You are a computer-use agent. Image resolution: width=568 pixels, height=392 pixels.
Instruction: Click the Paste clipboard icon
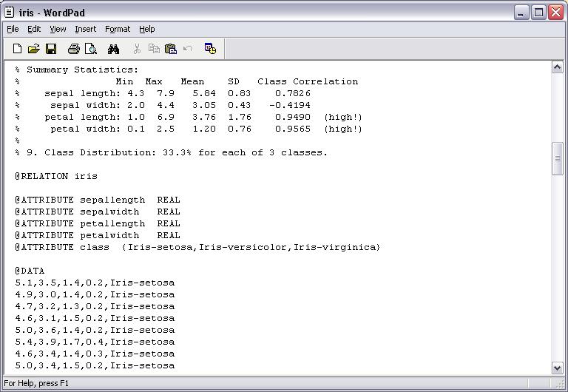171,49
